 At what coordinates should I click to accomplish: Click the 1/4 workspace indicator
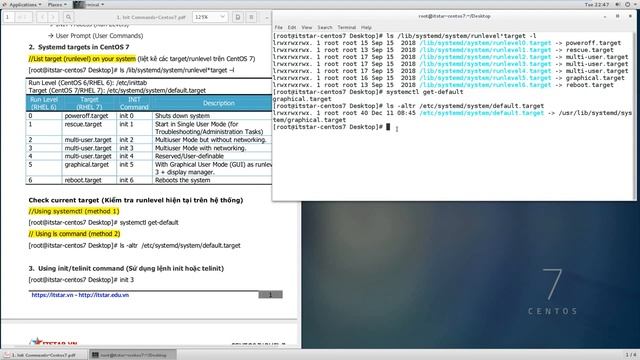631,355
